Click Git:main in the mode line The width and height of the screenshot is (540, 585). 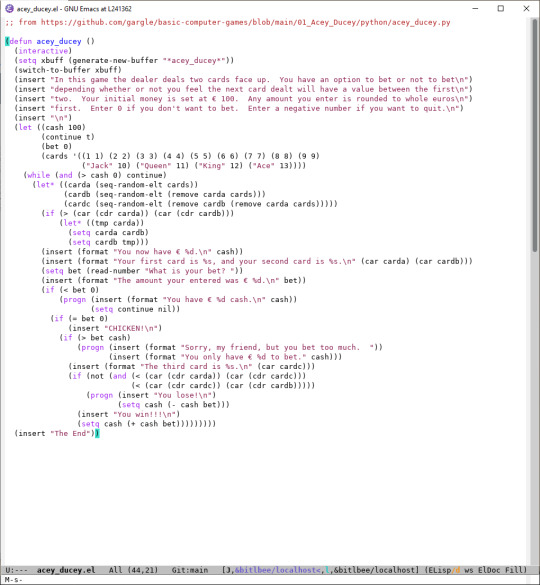pos(190,570)
